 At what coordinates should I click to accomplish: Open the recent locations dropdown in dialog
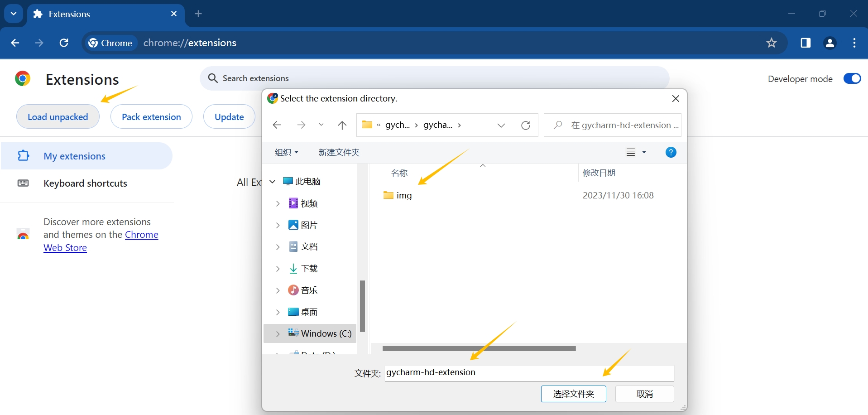coord(321,125)
